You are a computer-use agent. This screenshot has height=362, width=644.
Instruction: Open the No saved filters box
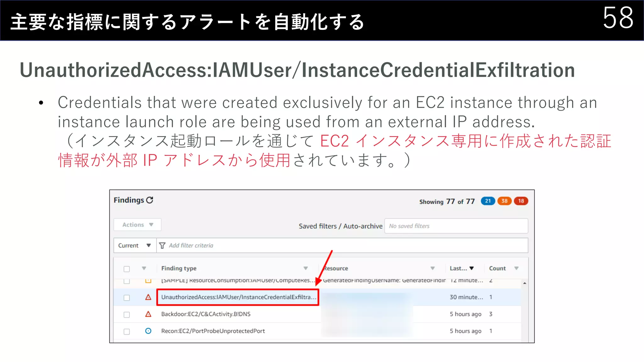456,226
